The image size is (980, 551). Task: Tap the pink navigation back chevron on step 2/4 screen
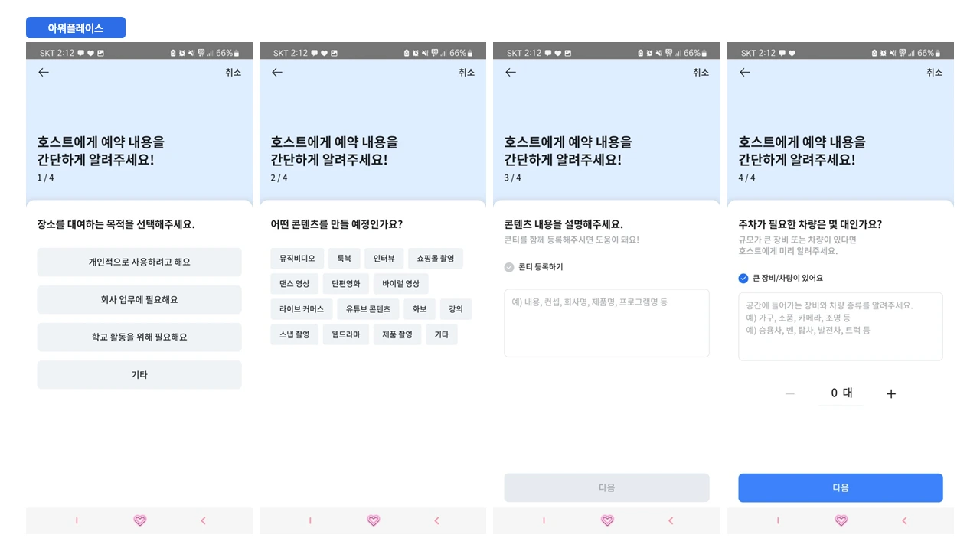(436, 520)
